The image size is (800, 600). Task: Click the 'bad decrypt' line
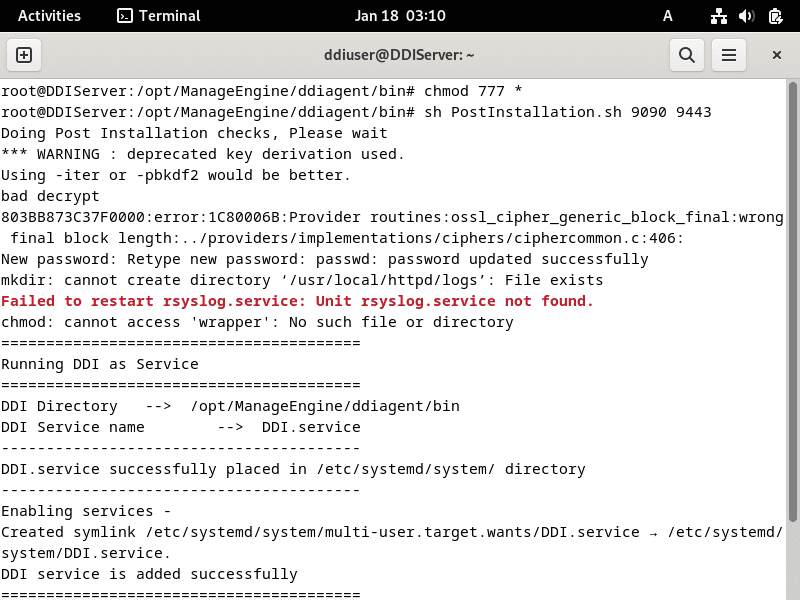(x=50, y=196)
